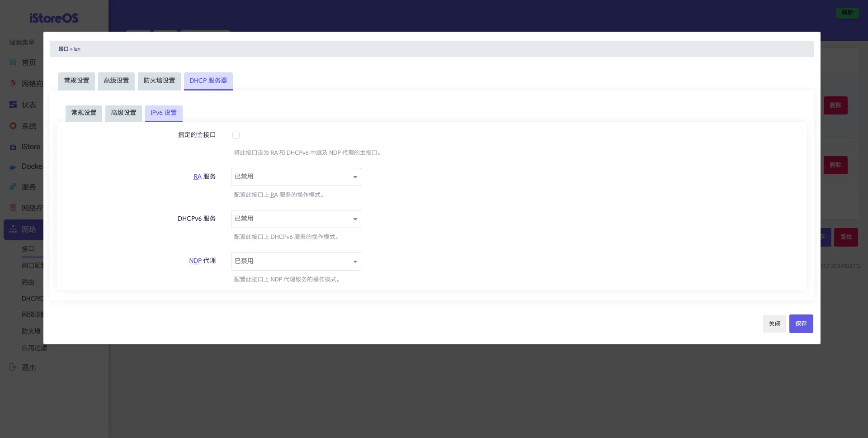Click the services icon in sidebar
Viewport: 868px width, 438px height.
click(13, 187)
